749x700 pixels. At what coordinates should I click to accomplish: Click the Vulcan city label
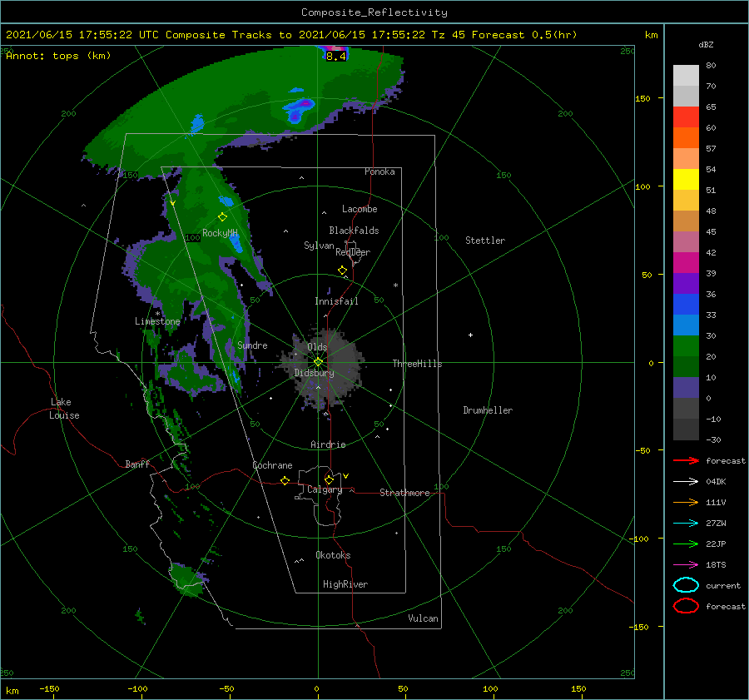424,618
